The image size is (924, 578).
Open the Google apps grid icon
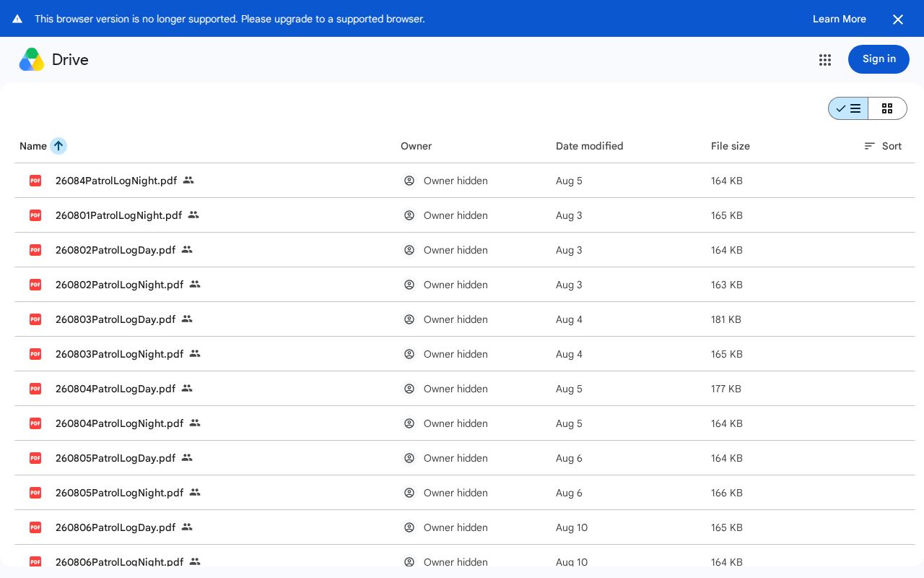coord(825,60)
